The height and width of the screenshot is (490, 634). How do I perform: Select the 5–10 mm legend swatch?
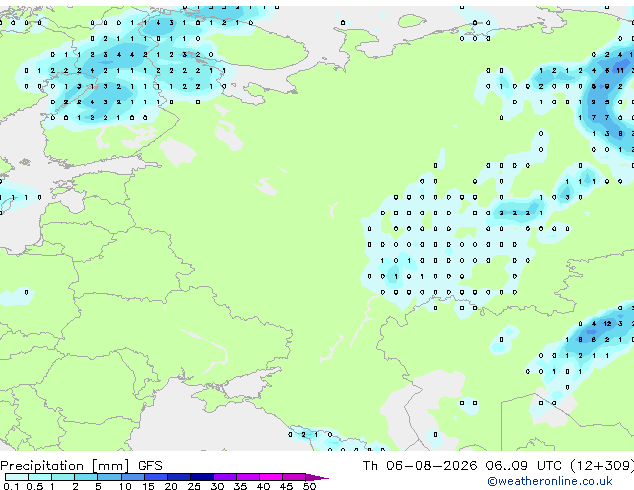point(109,477)
